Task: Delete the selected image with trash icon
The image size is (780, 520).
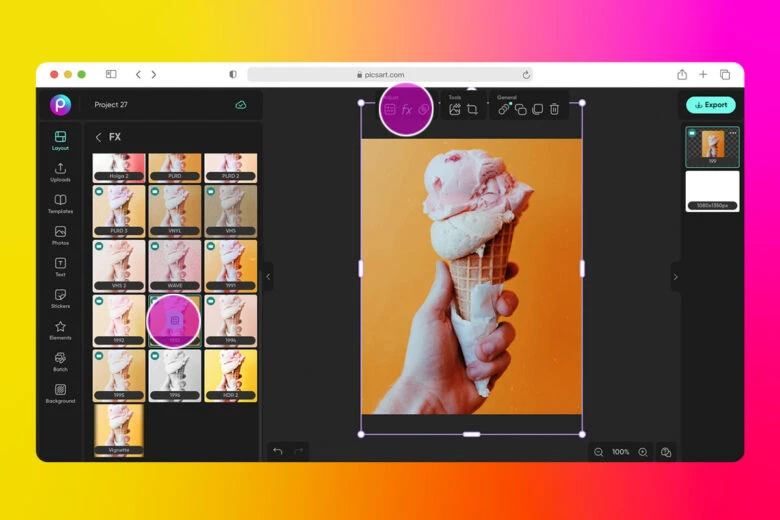Action: 554,109
